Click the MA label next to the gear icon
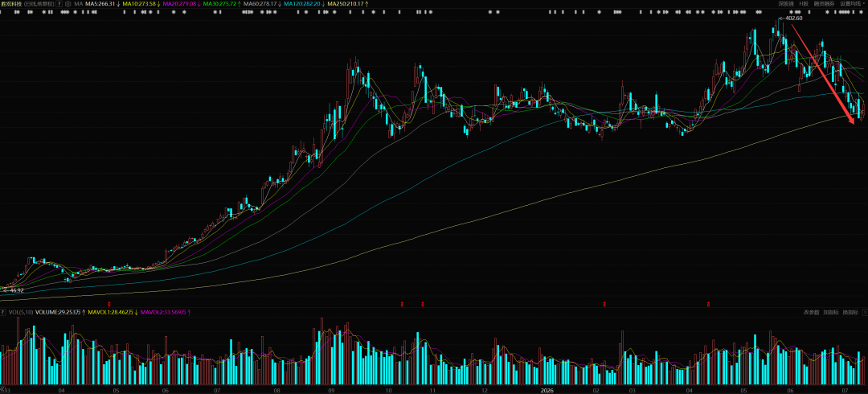Image resolution: width=868 pixels, height=394 pixels. (x=78, y=3)
